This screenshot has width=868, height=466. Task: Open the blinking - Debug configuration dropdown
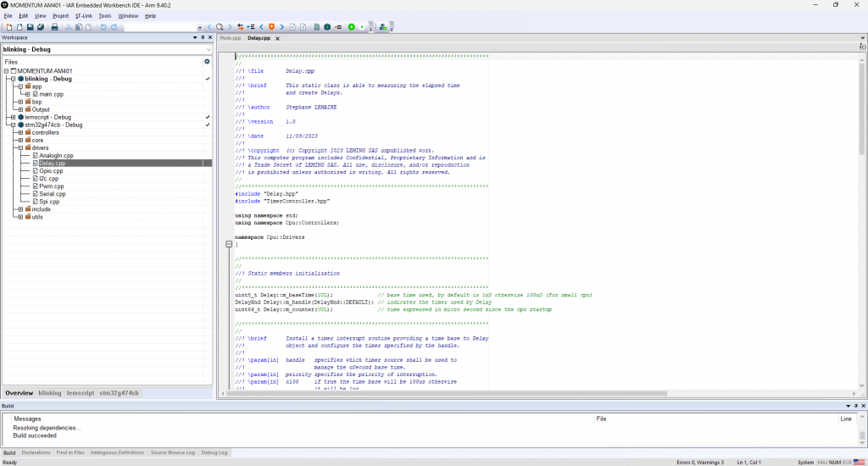(208, 49)
